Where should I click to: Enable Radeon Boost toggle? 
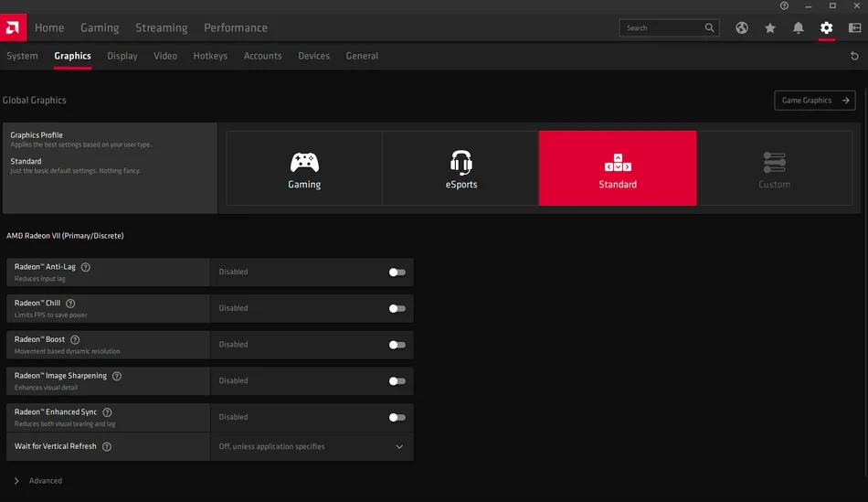coord(397,345)
